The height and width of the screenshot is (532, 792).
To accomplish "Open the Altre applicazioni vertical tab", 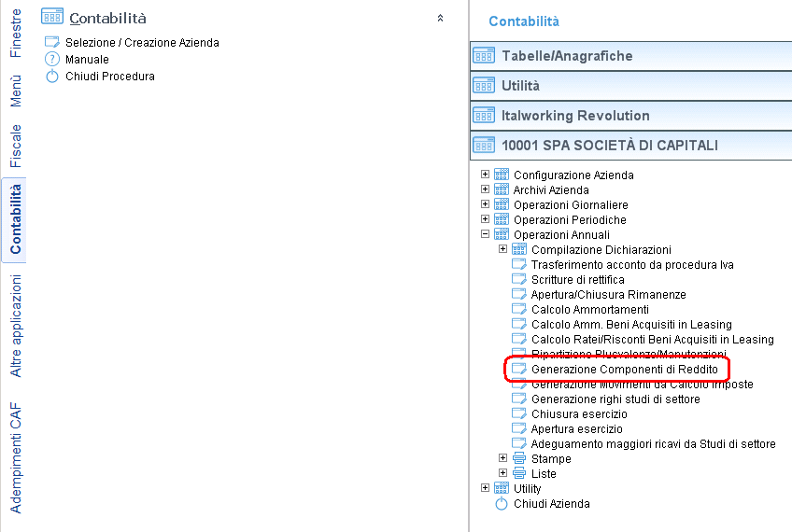I will click(15, 326).
